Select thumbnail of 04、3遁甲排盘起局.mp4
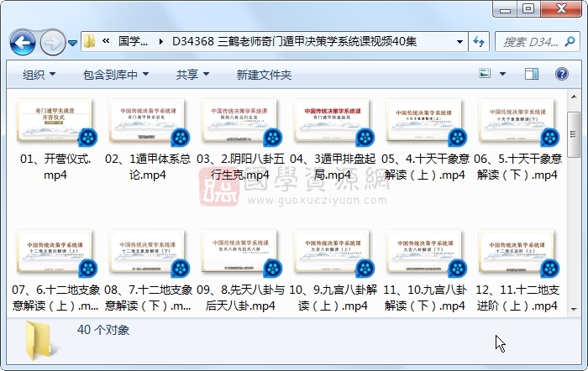The height and width of the screenshot is (371, 588). coord(332,120)
